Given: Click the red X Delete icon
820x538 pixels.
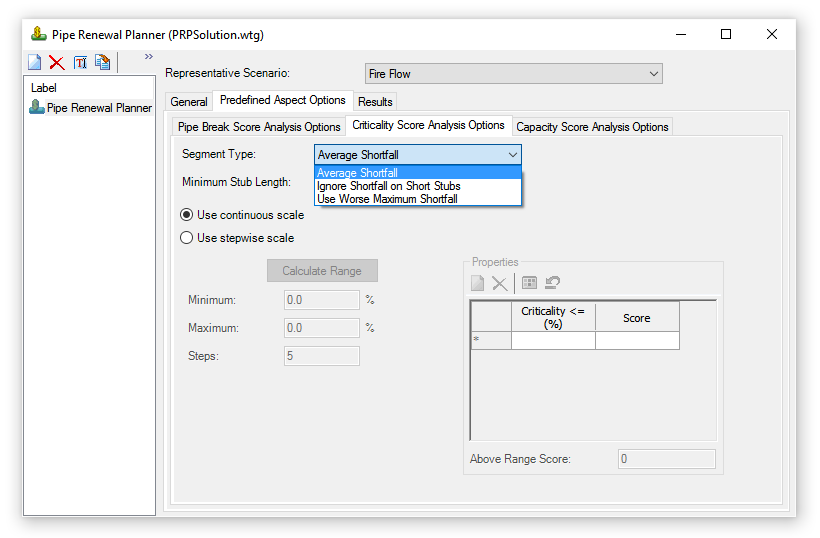Looking at the screenshot, I should (57, 63).
